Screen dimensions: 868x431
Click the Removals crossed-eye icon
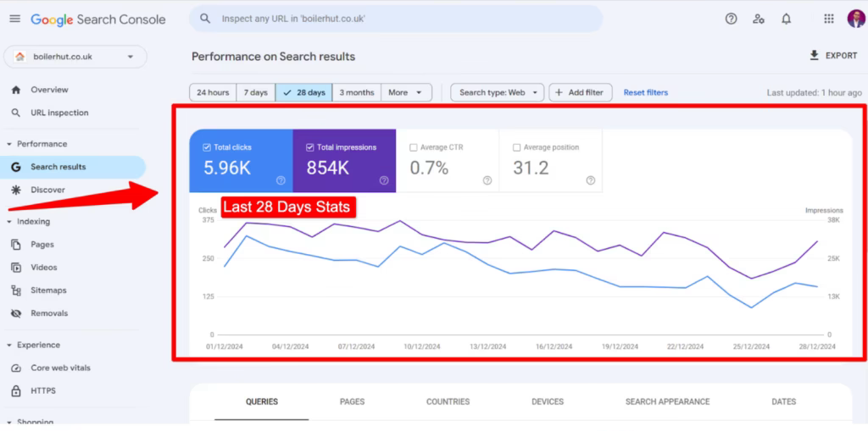(x=16, y=313)
